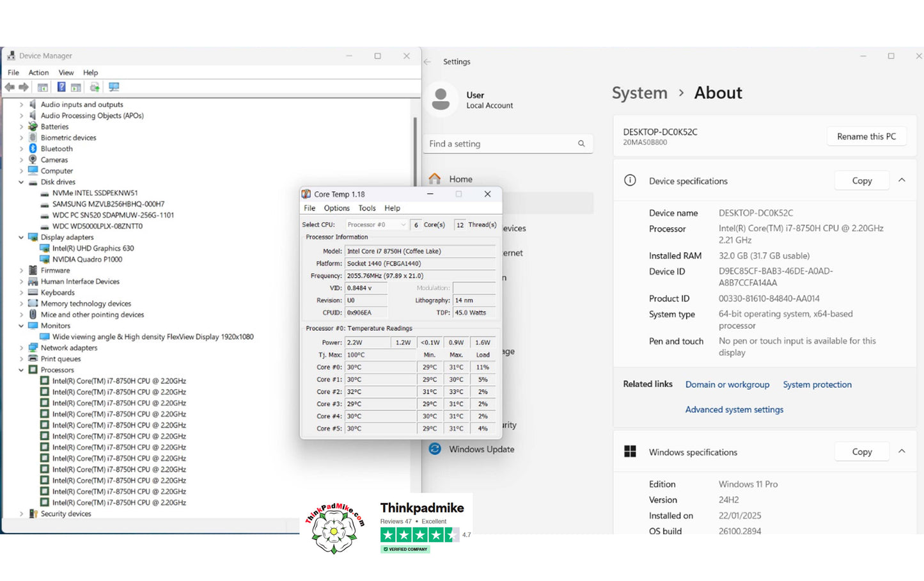The width and height of the screenshot is (924, 581).
Task: Select Intel(R) UHD Graphics 630 device
Action: tap(93, 248)
